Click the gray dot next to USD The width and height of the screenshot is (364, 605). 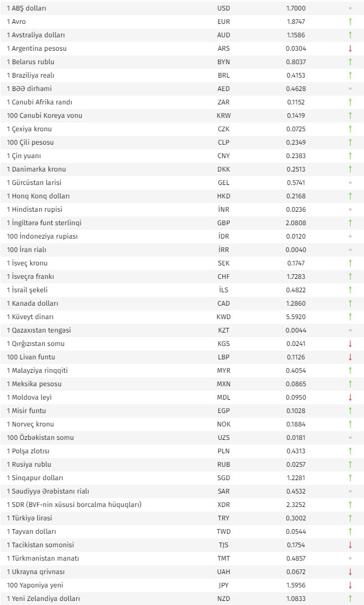[350, 8]
